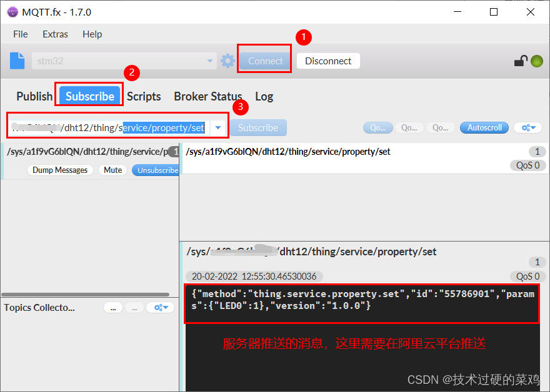
Task: Click the message detail topic heading dht12/thing/service
Action: point(311,252)
